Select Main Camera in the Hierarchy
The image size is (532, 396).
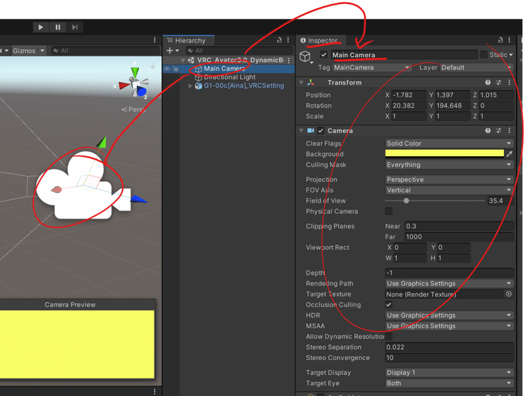coord(224,68)
